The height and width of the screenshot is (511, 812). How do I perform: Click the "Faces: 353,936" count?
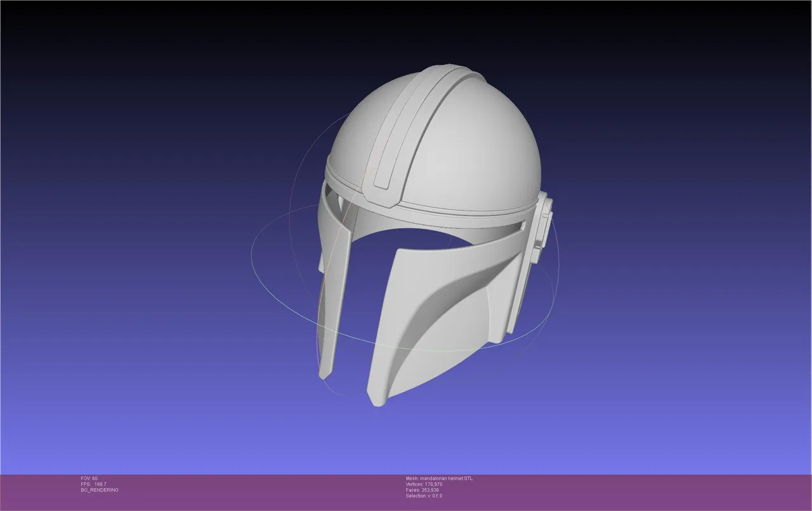click(422, 490)
